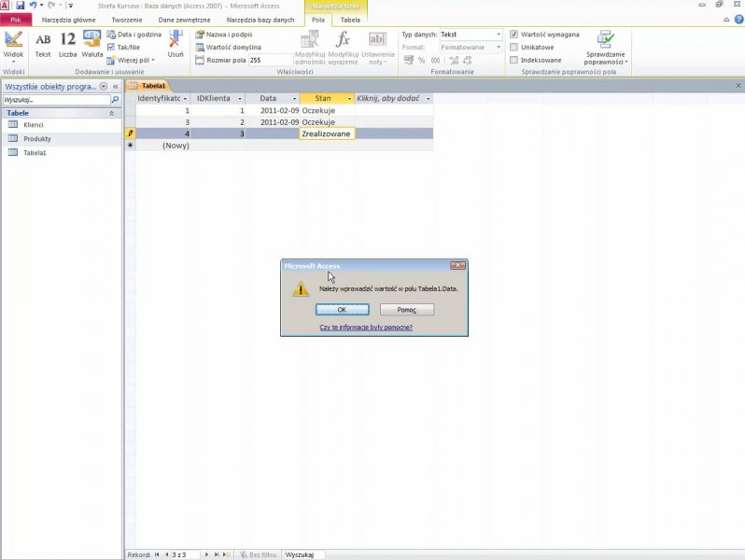Image resolution: width=745 pixels, height=560 pixels.
Task: Click the 'Czy te informacje były pomocne?' link
Action: tap(366, 328)
